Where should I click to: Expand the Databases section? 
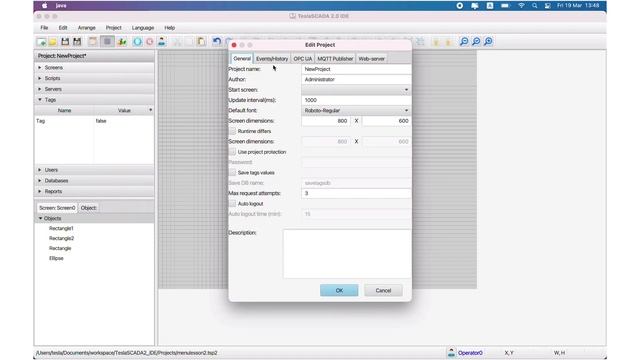[x=40, y=180]
